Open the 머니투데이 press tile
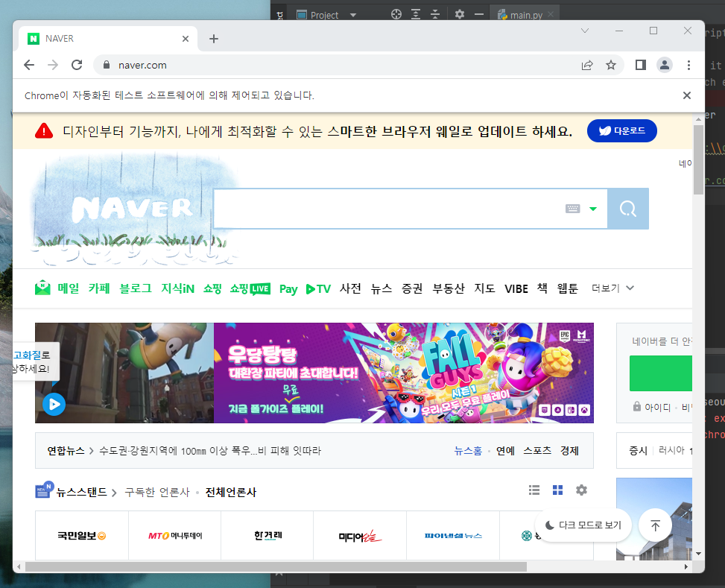Image resolution: width=725 pixels, height=588 pixels. pos(175,535)
